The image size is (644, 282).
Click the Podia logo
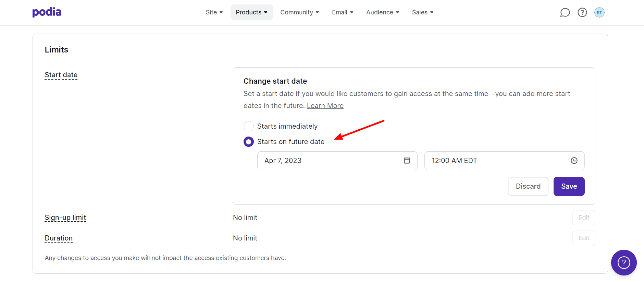click(x=47, y=12)
